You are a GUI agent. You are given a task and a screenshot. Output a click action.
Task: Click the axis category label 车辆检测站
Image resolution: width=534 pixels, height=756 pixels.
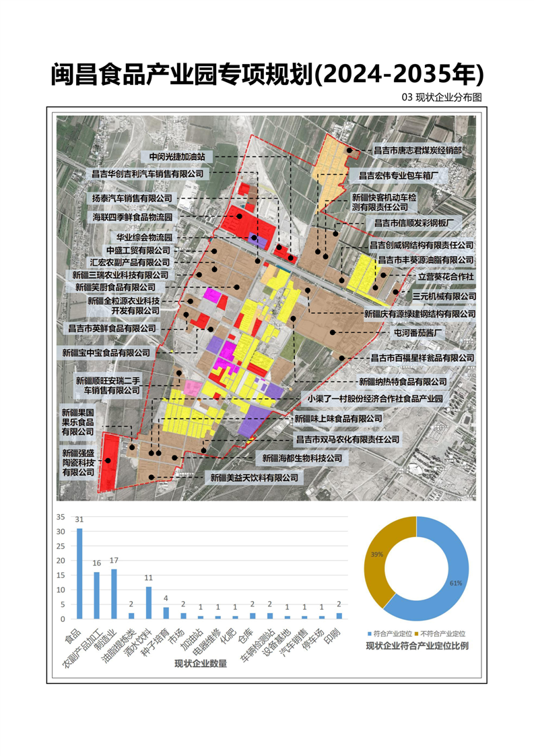coord(258,645)
